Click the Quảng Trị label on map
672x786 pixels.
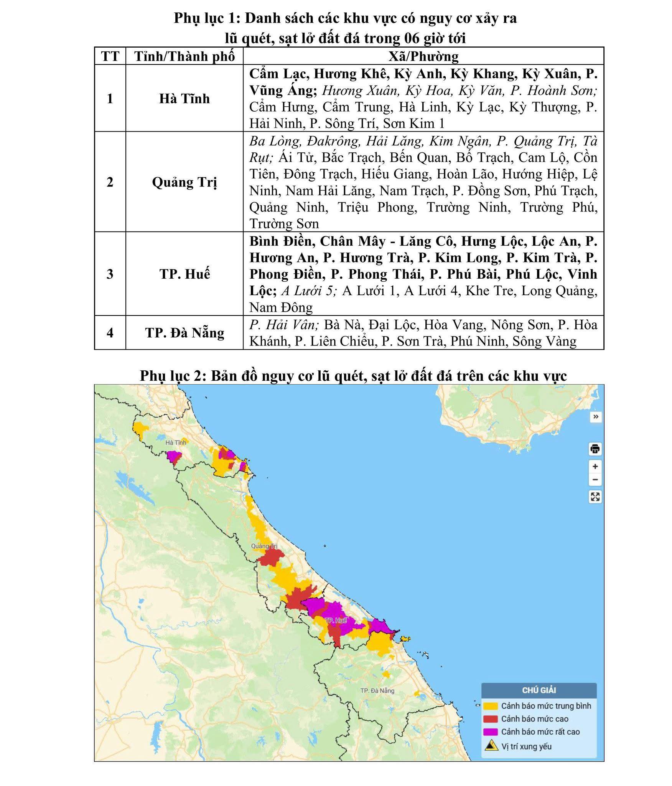(264, 546)
